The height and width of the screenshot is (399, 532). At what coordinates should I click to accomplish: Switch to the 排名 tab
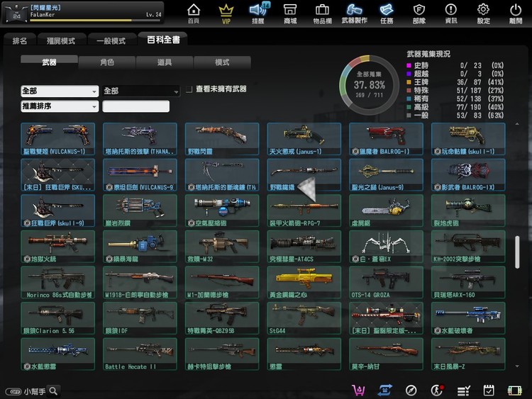(x=20, y=40)
